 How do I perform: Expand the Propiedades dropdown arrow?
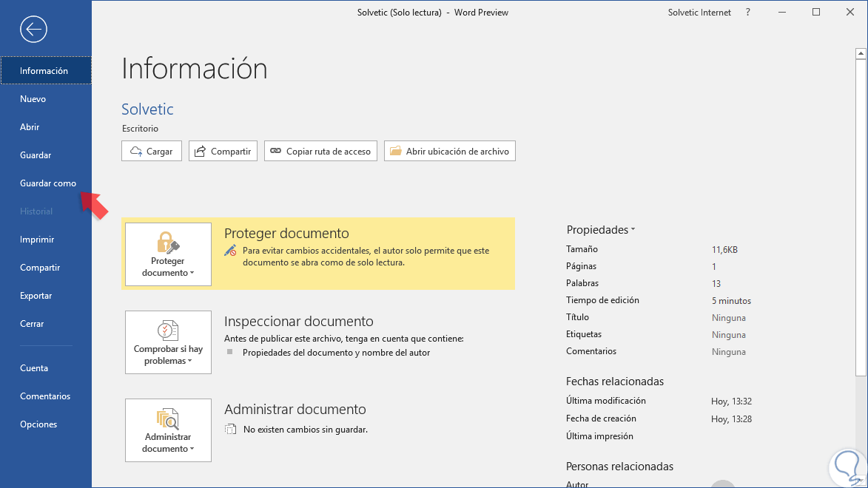point(633,230)
